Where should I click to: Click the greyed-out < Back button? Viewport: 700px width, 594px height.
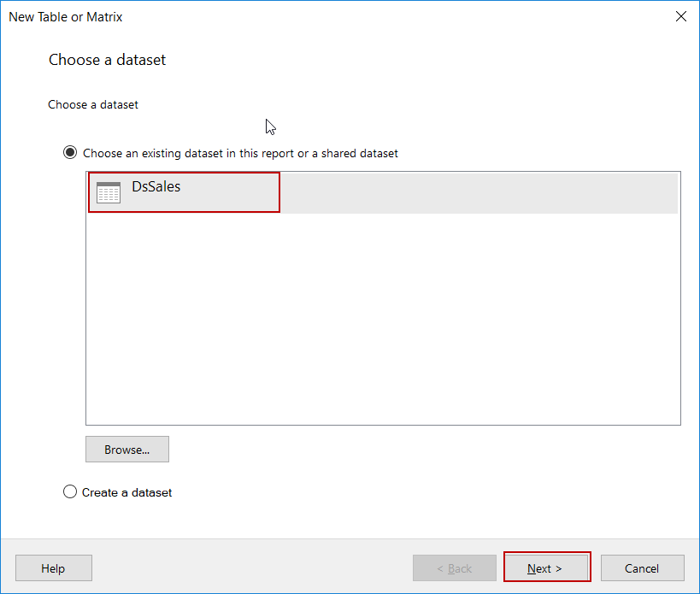point(454,568)
